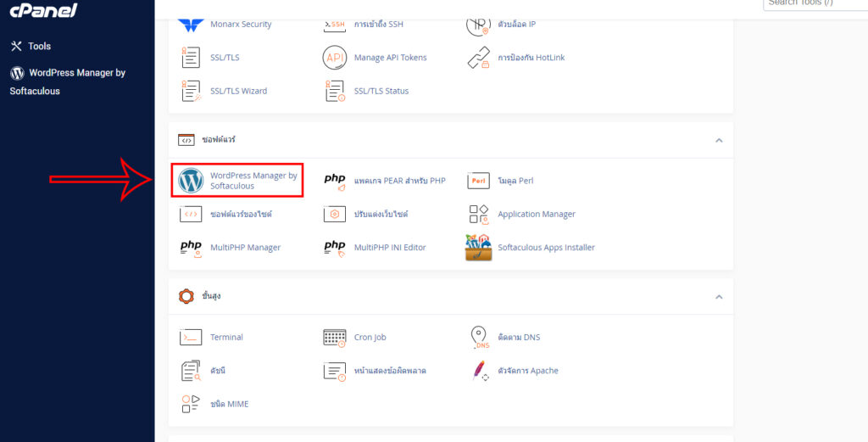Open the Apache handlers link text

pyautogui.click(x=528, y=371)
